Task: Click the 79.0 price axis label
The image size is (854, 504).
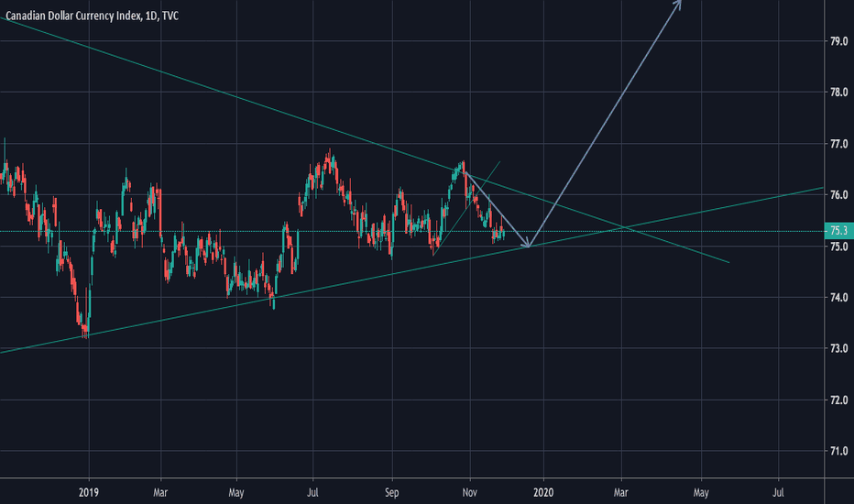Action: pos(839,41)
